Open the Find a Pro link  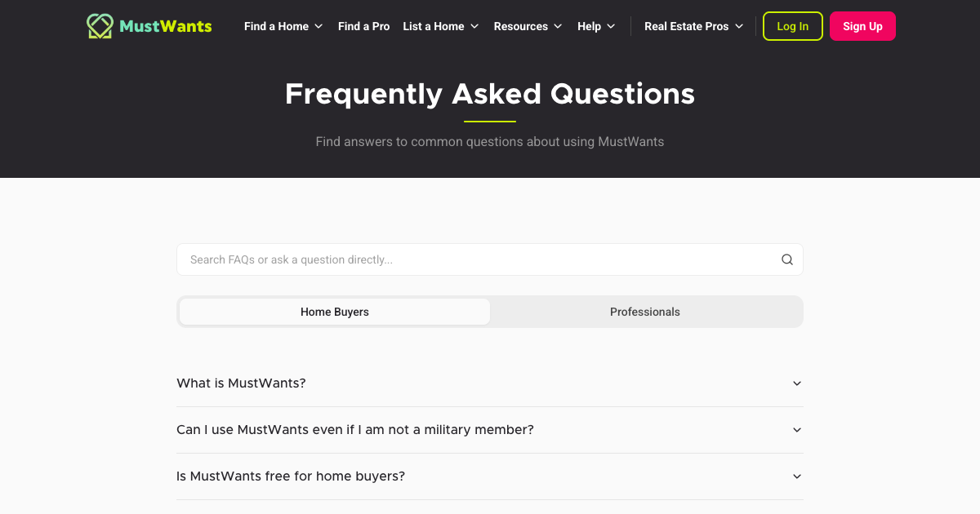click(363, 26)
